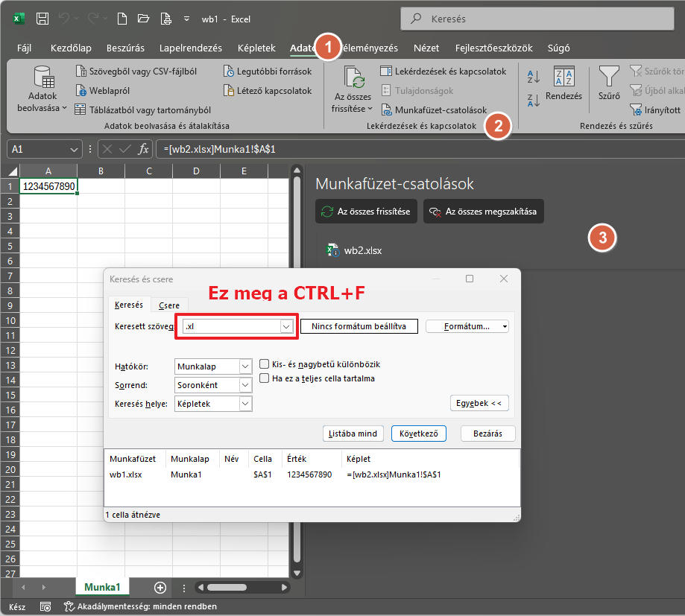
Task: Switch to the Nézet tab
Action: click(x=426, y=48)
